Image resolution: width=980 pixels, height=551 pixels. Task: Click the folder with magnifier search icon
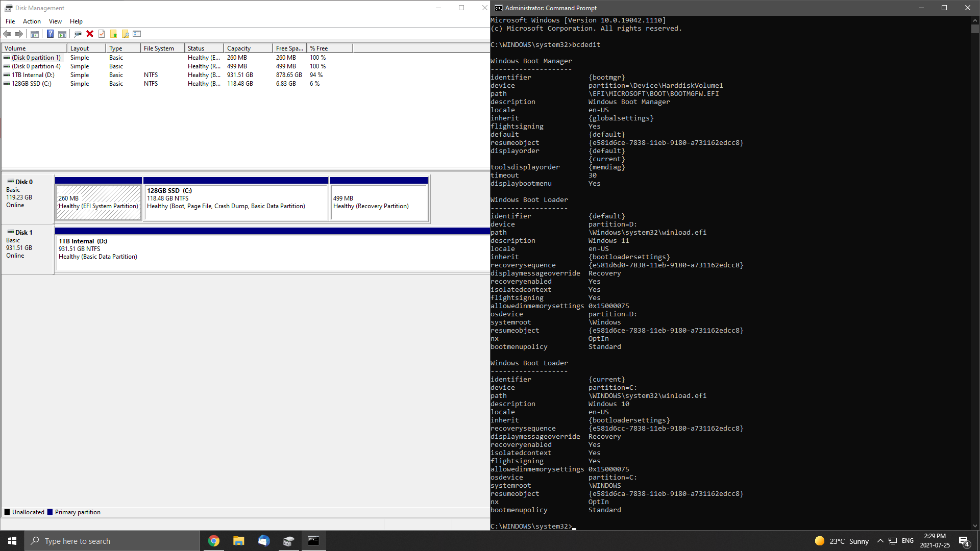[x=125, y=34]
